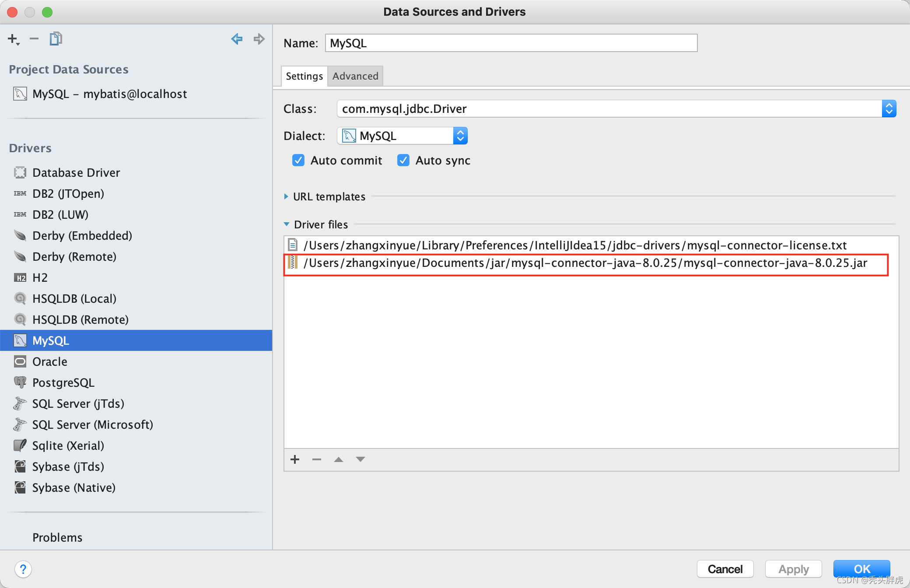
Task: Click the add data source plus icon
Action: [13, 39]
